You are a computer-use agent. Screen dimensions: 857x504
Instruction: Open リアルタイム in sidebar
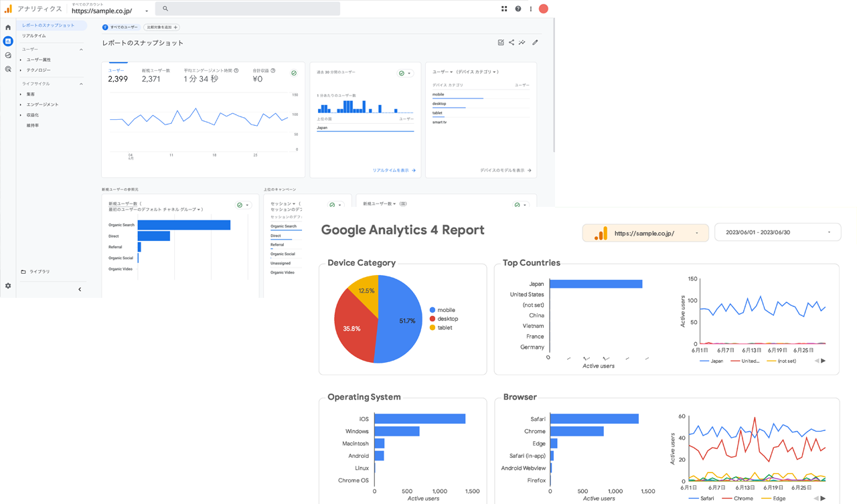tap(34, 35)
